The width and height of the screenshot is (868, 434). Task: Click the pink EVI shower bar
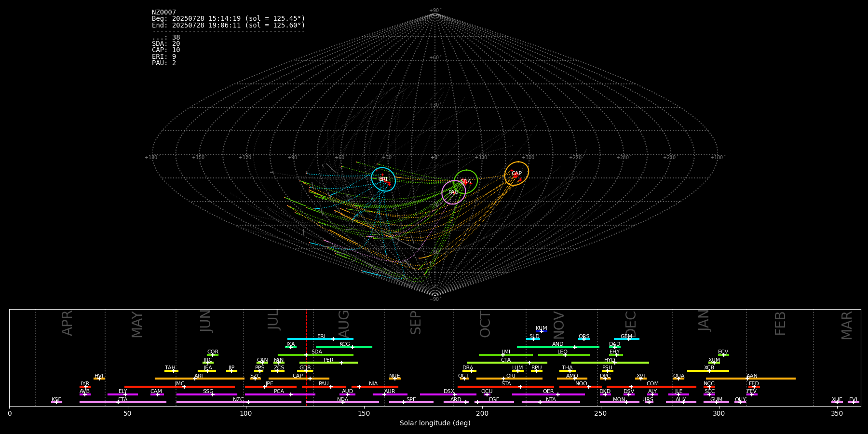(854, 402)
